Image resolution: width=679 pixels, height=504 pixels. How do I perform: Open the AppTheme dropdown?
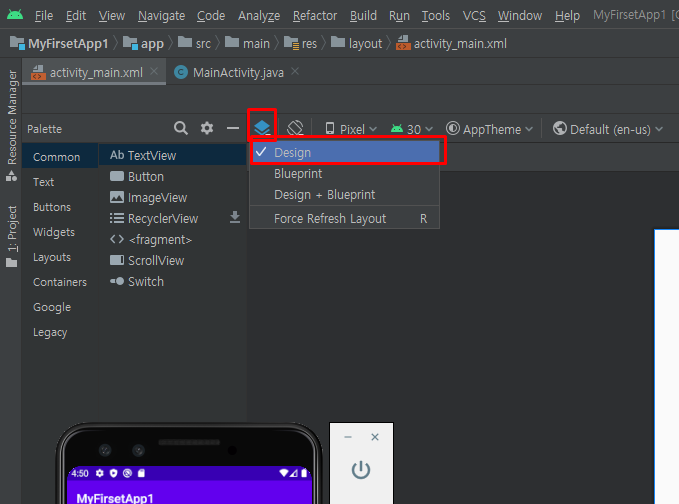coord(489,129)
